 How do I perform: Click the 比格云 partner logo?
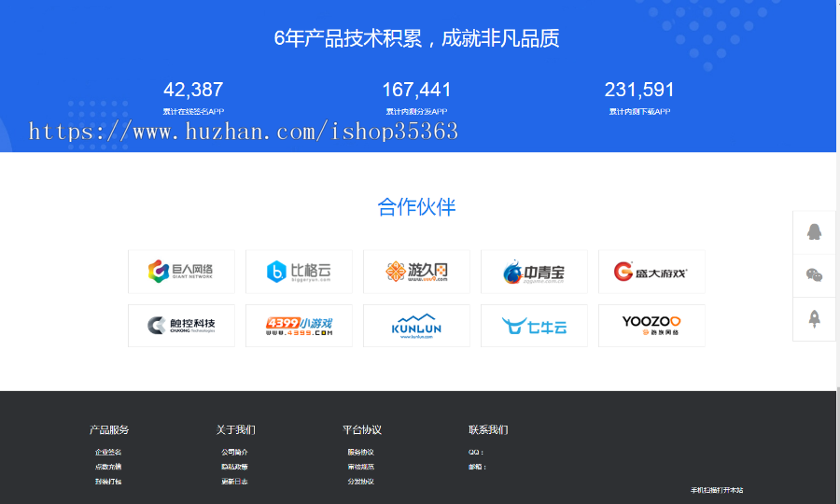click(x=299, y=272)
